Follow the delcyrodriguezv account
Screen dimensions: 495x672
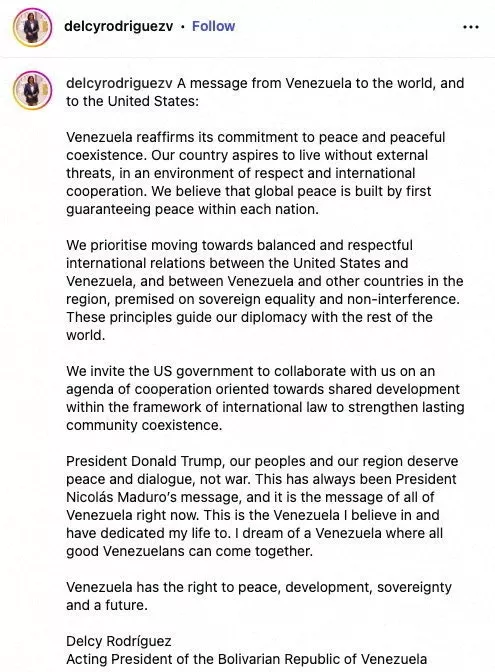(213, 26)
